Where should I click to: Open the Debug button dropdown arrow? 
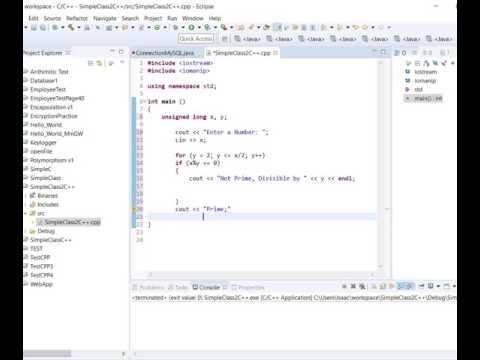[x=183, y=28]
